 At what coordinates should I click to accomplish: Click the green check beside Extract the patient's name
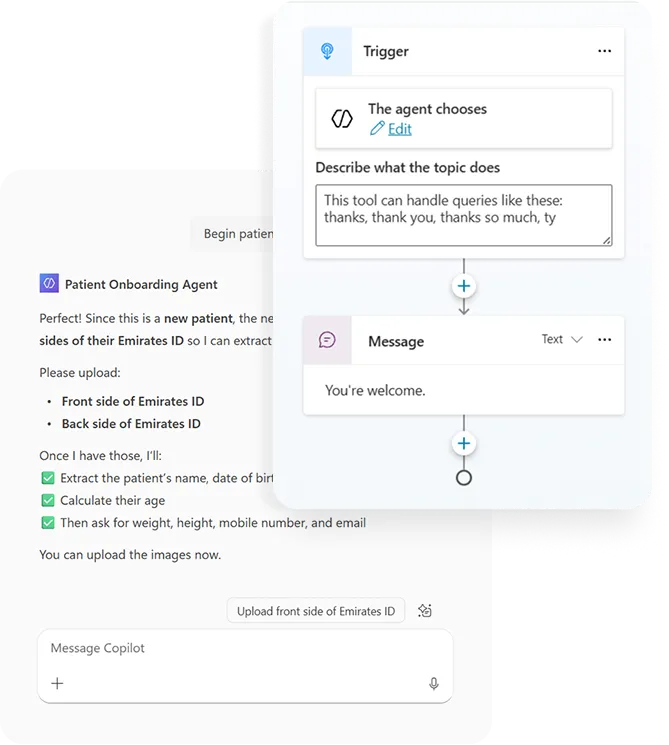click(x=48, y=478)
